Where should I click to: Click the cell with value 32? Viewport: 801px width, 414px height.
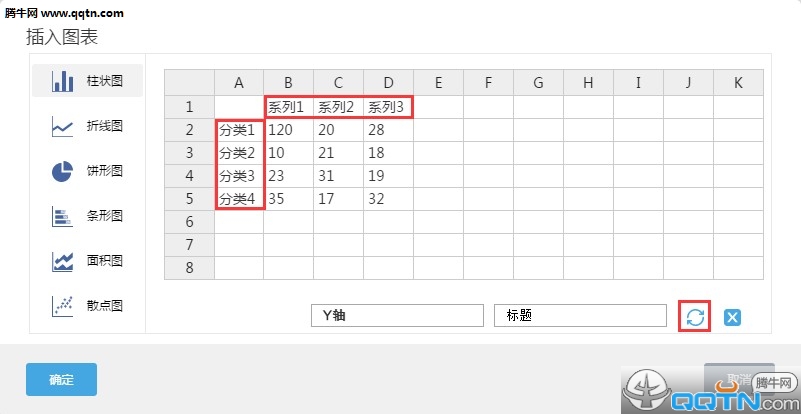pyautogui.click(x=388, y=199)
